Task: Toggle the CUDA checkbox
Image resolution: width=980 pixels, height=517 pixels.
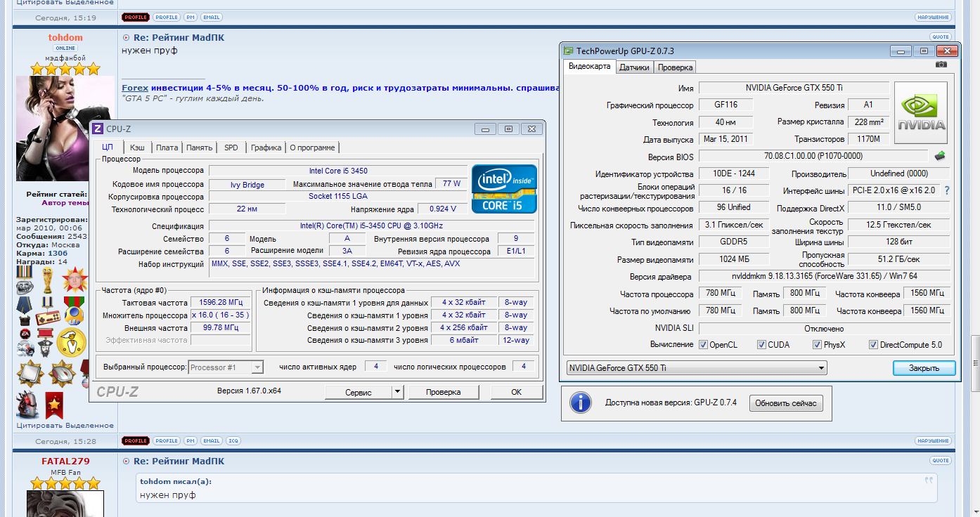Action: tap(761, 345)
